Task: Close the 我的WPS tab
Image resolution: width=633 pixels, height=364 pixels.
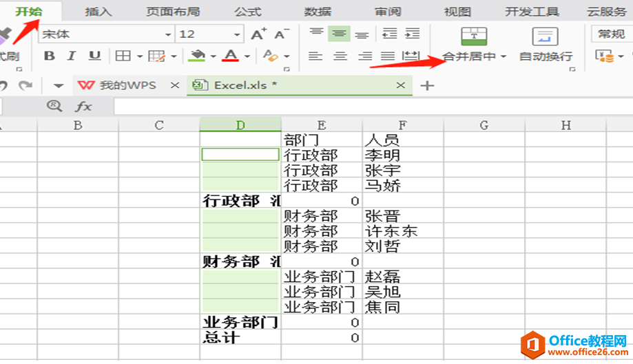Action: tap(175, 85)
